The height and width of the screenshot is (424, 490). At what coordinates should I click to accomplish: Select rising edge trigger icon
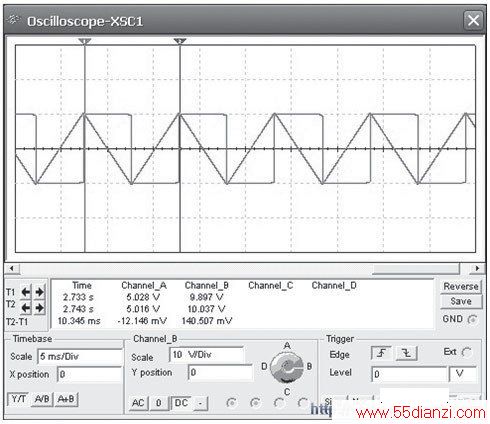pyautogui.click(x=381, y=353)
